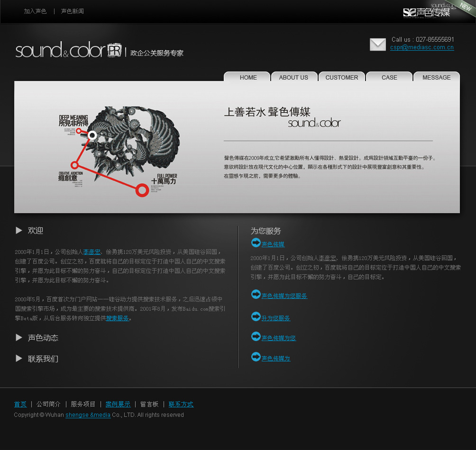Click the 声色传媒为您 link
This screenshot has width=476, height=450.
coord(279,338)
